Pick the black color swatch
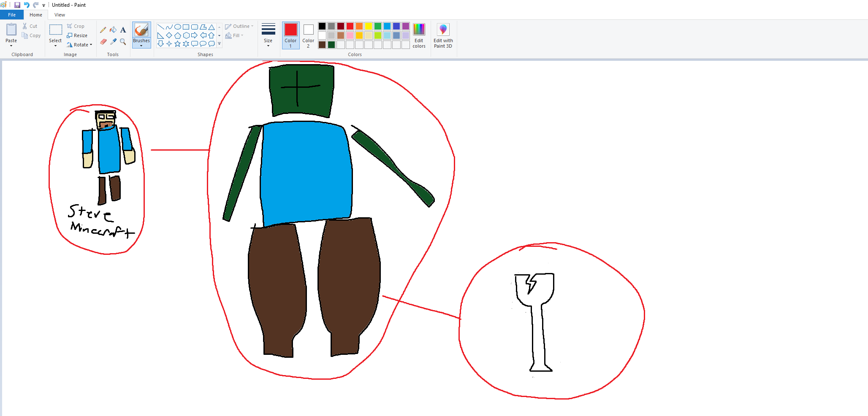Viewport: 868px width, 416px height. [322, 26]
